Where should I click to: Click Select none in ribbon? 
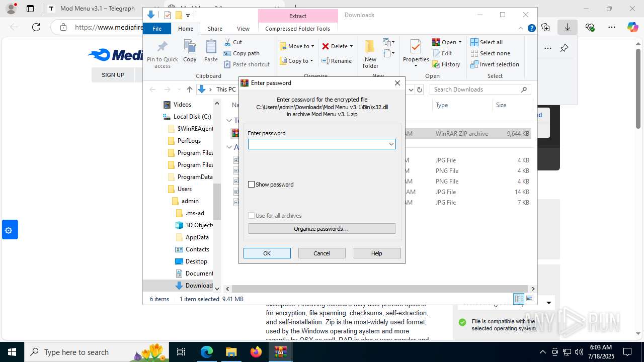(x=491, y=53)
